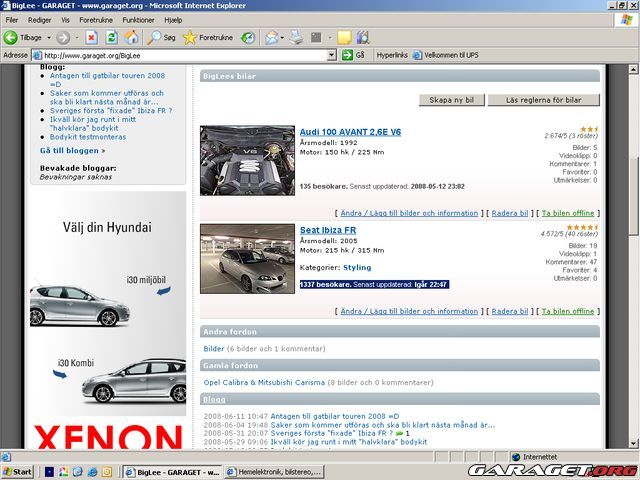Expand the Back button history dropdown

(48, 37)
